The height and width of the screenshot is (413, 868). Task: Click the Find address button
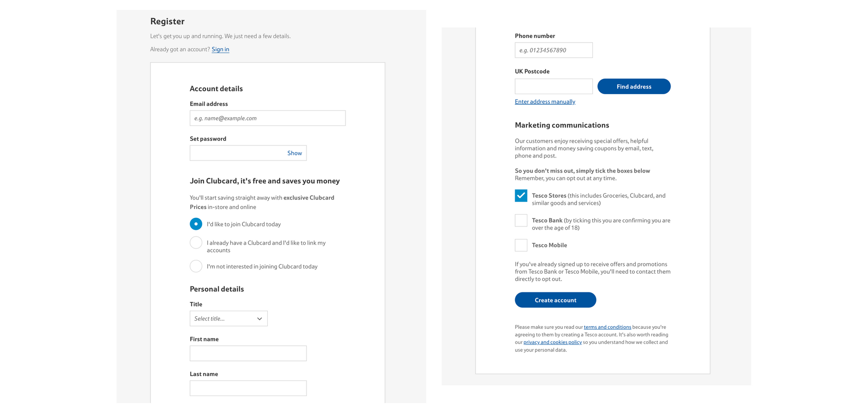[x=634, y=86]
